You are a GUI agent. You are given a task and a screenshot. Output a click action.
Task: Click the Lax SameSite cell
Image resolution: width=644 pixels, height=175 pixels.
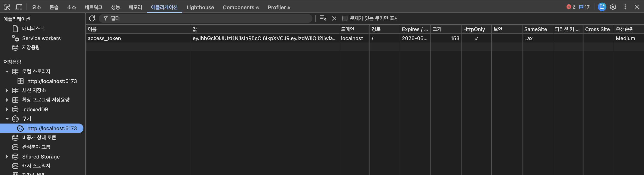pos(537,38)
